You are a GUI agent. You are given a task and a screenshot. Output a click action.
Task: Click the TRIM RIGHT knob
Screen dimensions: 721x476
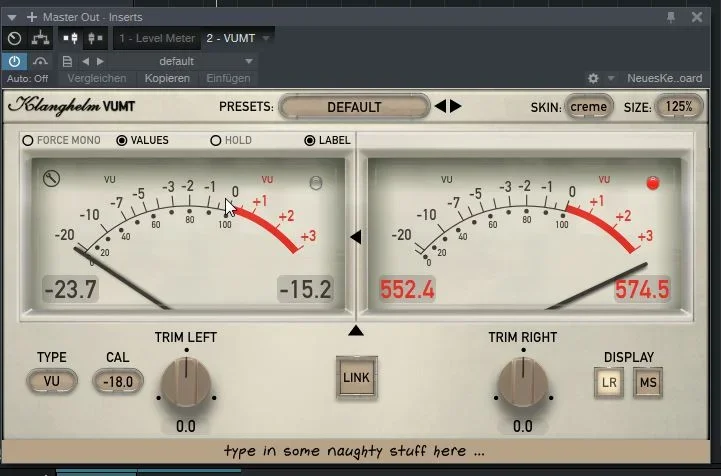tap(523, 383)
